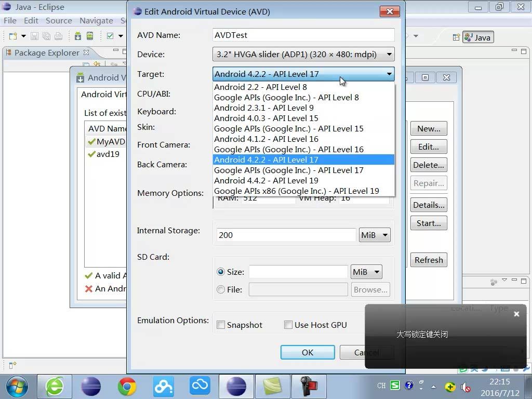Select Google APIs - API Level 17 option
532x399 pixels.
tap(303, 170)
